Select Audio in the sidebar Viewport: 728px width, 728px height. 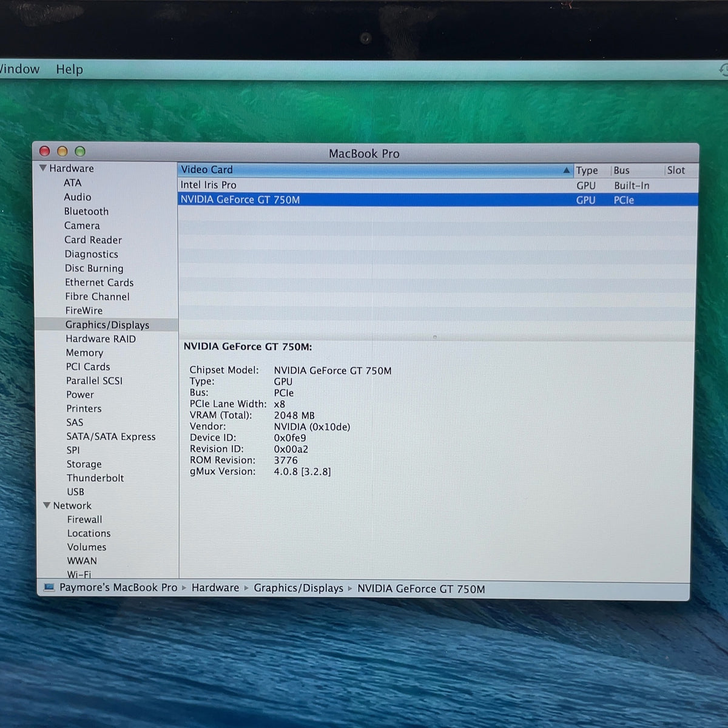click(78, 197)
